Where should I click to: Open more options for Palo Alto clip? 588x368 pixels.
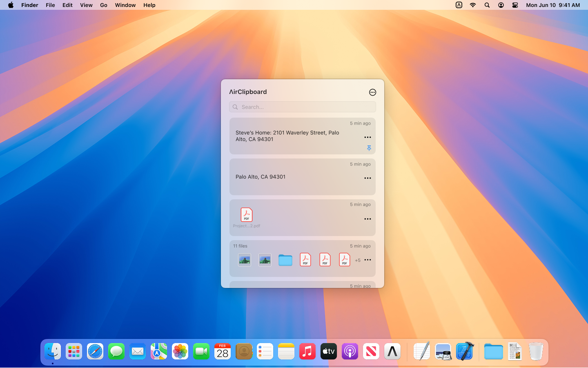coord(367,178)
